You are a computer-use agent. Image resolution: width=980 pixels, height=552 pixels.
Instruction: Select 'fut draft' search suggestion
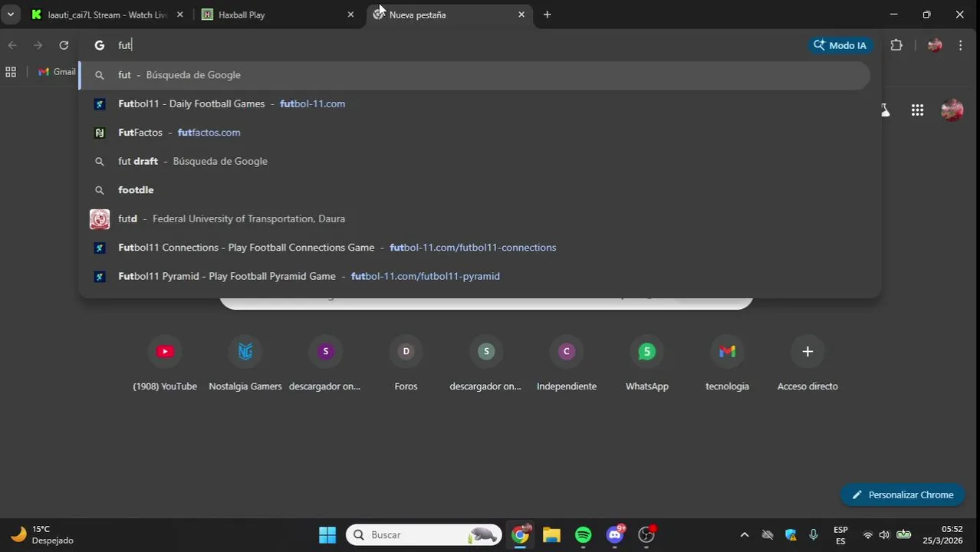474,161
